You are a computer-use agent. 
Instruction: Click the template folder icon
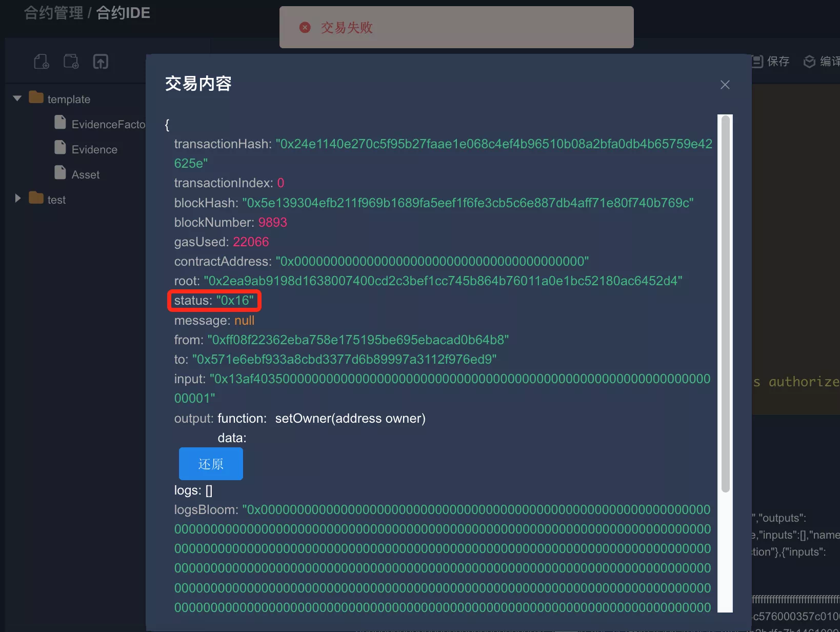(x=36, y=97)
